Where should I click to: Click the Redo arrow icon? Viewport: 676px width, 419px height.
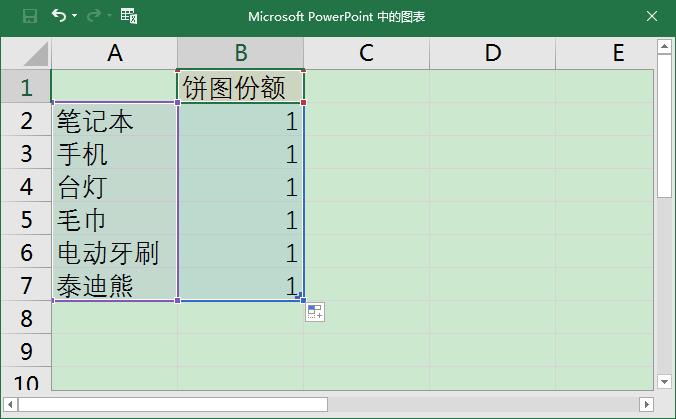[94, 16]
